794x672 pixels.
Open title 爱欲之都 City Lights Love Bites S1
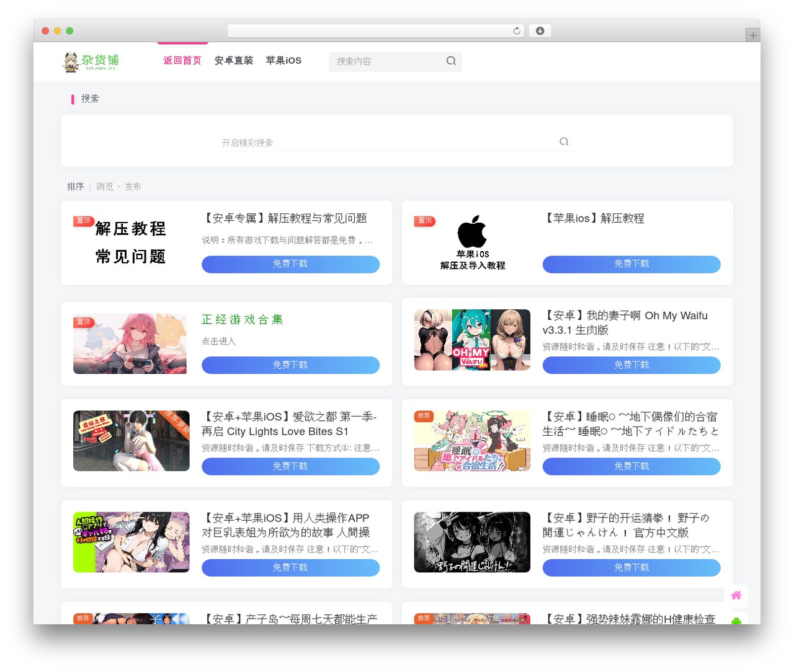pos(289,424)
